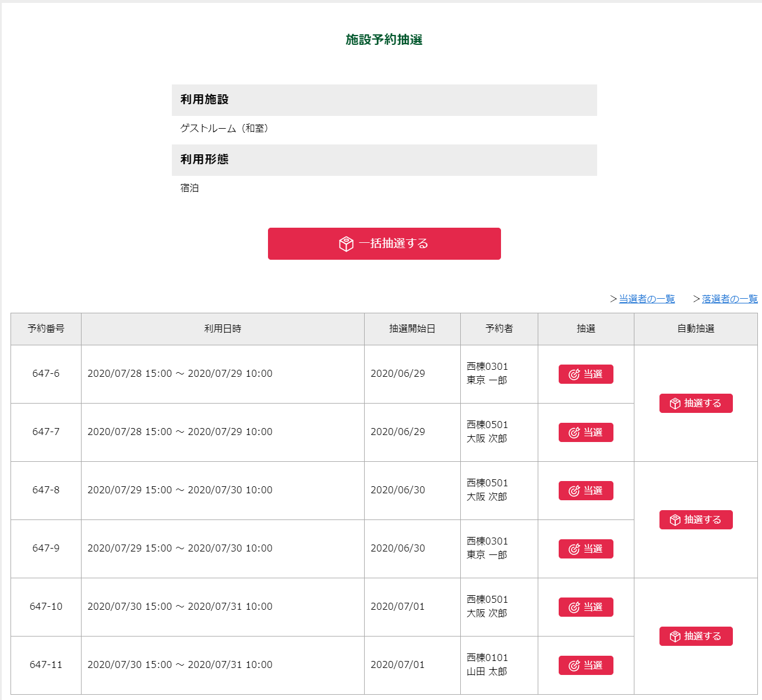Image resolution: width=762 pixels, height=700 pixels.
Task: Select reservation number 647-6 cell
Action: point(46,374)
